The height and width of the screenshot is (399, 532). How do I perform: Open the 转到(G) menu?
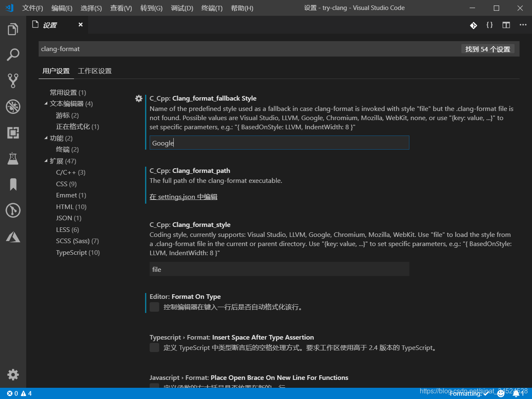pos(151,8)
